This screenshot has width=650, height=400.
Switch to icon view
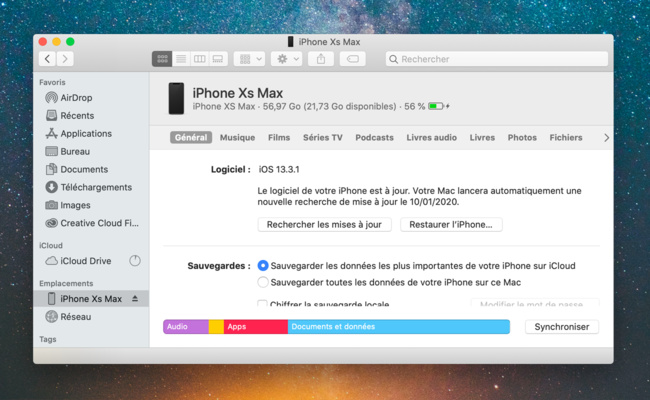[162, 59]
